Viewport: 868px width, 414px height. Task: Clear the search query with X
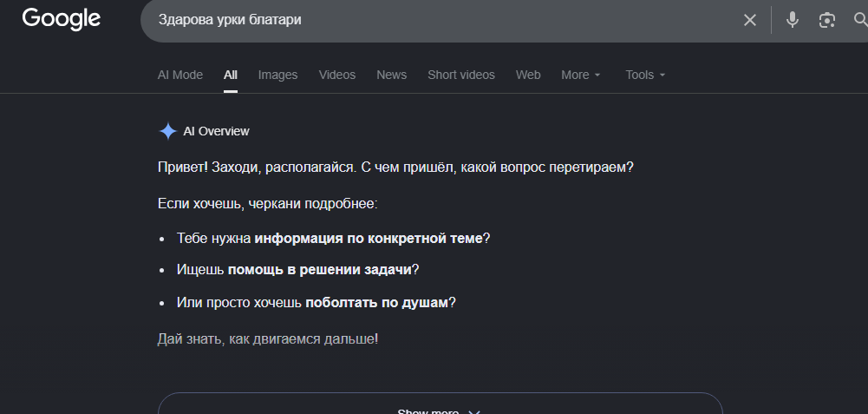[x=749, y=21]
